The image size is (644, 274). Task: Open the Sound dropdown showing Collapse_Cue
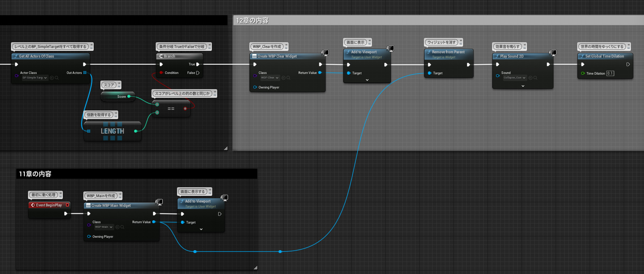(514, 78)
